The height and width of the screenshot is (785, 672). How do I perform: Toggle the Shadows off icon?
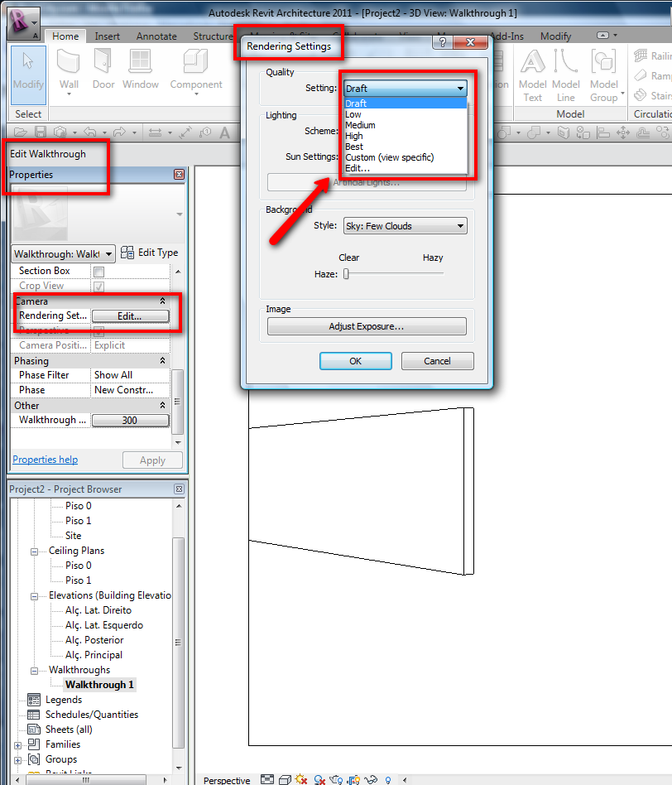[x=319, y=779]
